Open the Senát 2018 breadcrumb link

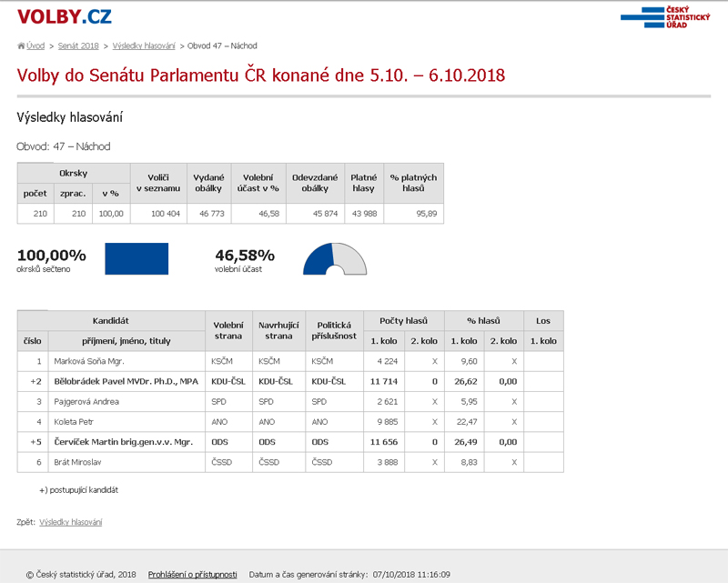click(78, 46)
